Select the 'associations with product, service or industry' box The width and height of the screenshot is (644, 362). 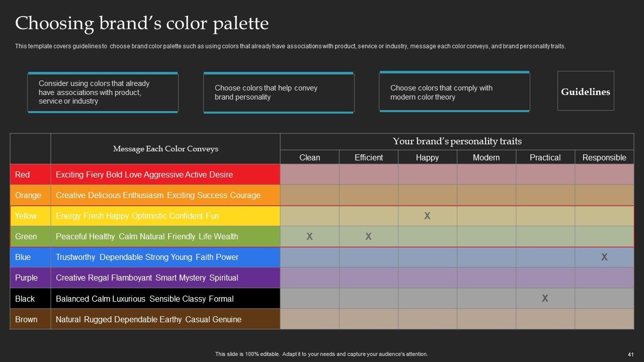point(103,93)
